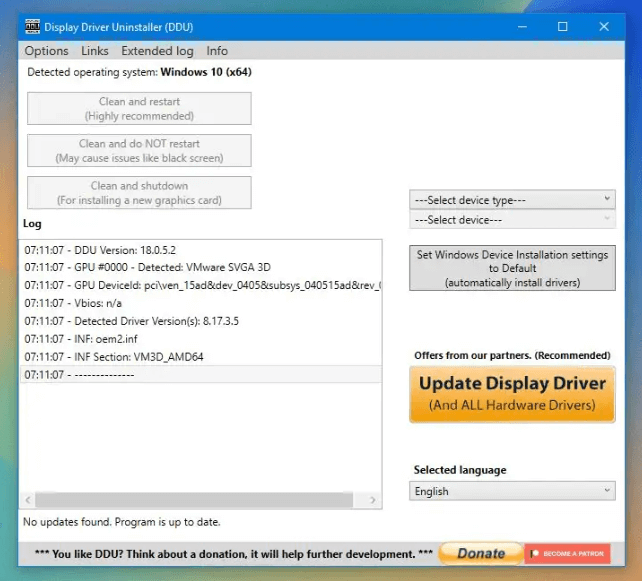The width and height of the screenshot is (642, 581).
Task: Set Windows Device Installation settings to Default
Action: [x=512, y=269]
